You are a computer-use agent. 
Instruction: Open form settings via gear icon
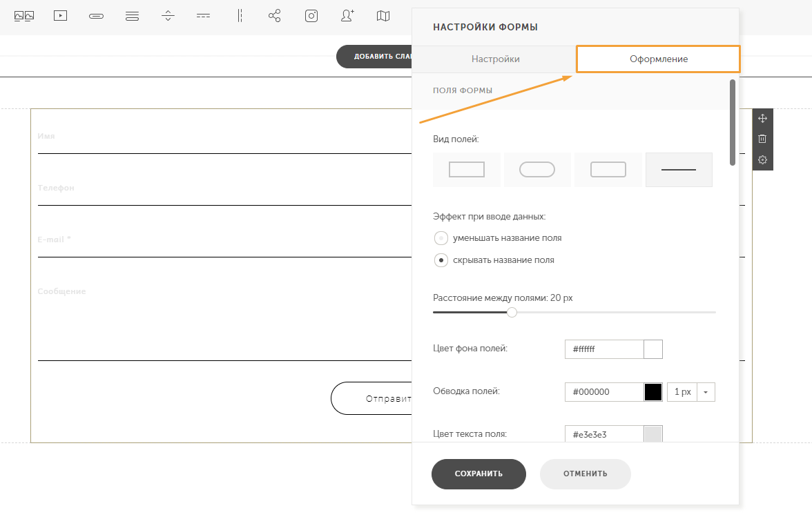[762, 160]
